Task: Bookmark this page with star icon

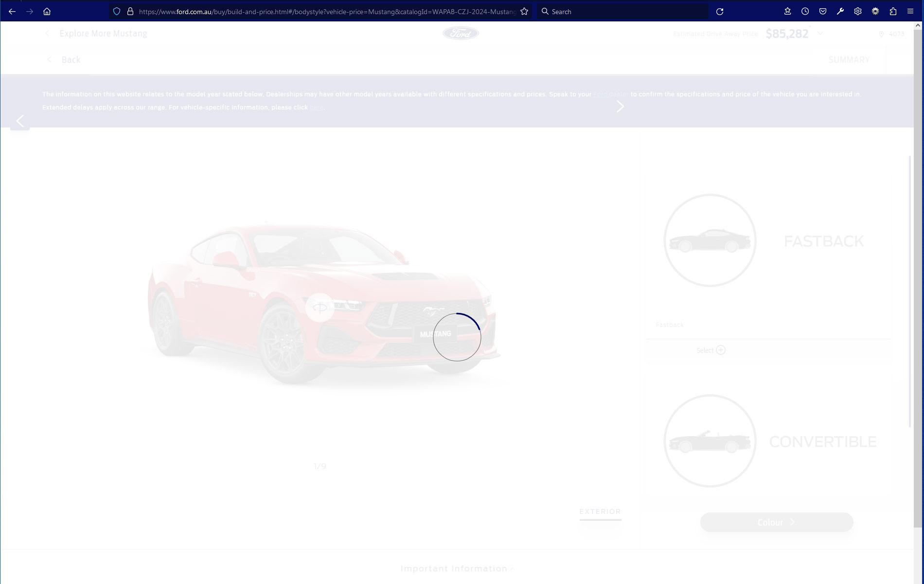Action: tap(524, 11)
